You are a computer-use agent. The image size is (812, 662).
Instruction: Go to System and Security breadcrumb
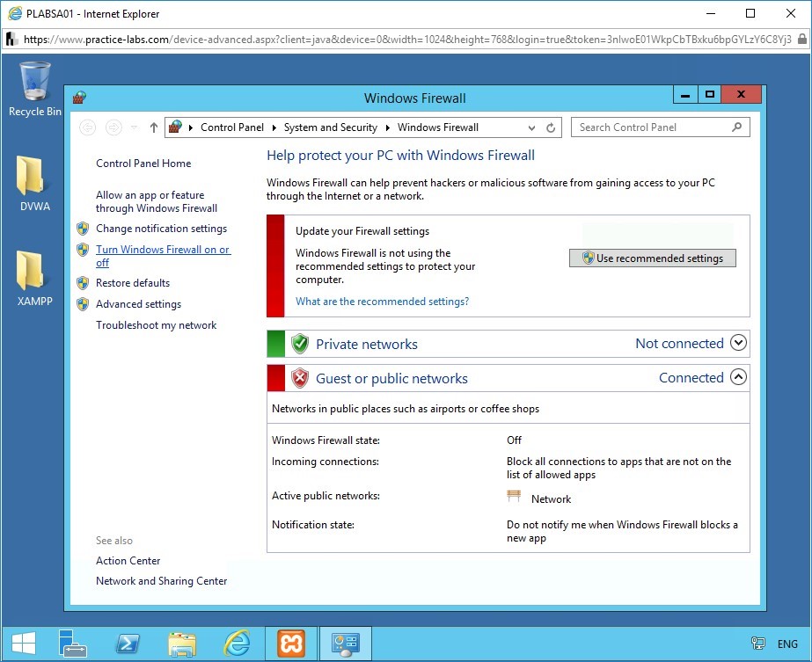point(331,127)
